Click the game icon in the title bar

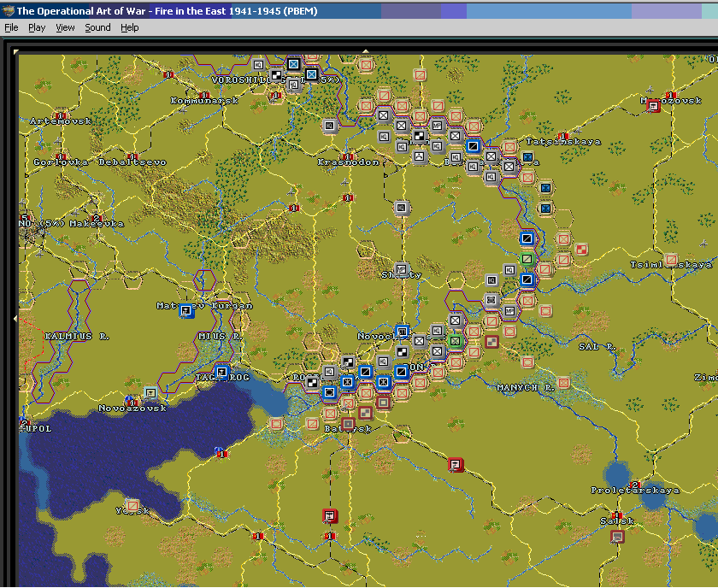click(8, 10)
